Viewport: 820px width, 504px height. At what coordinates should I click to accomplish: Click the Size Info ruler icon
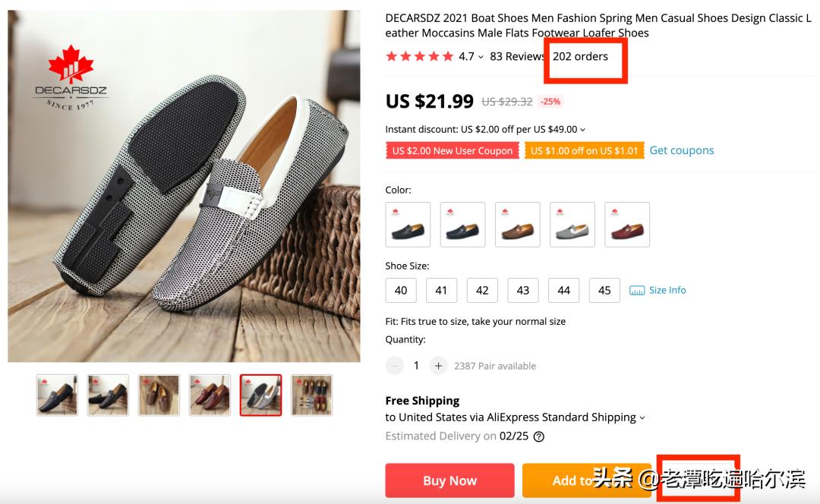[x=637, y=291]
